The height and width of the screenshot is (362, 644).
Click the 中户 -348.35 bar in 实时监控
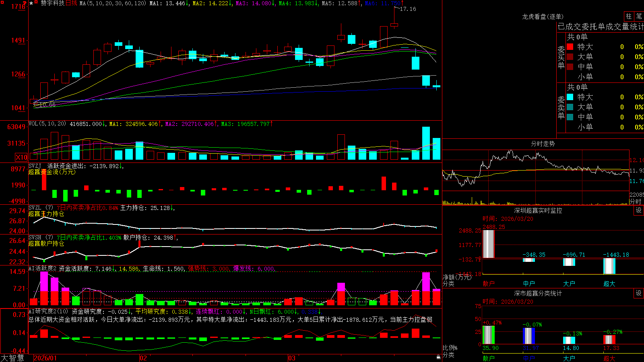click(x=528, y=260)
